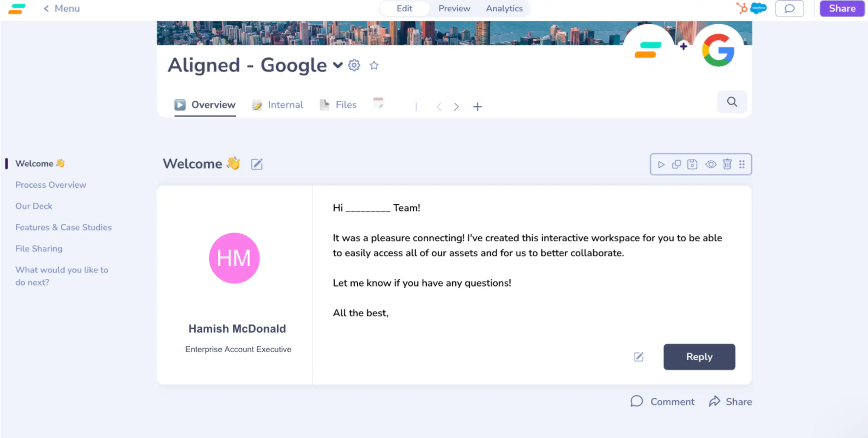Click Share link below the card

pos(730,402)
